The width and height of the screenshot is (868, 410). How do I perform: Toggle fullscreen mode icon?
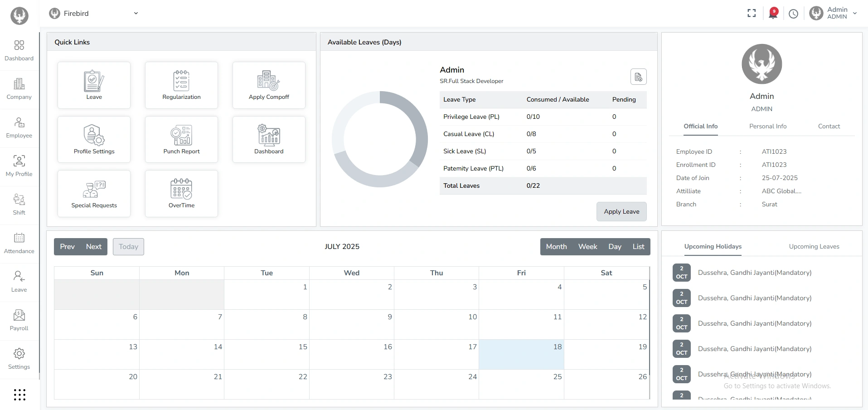[752, 14]
